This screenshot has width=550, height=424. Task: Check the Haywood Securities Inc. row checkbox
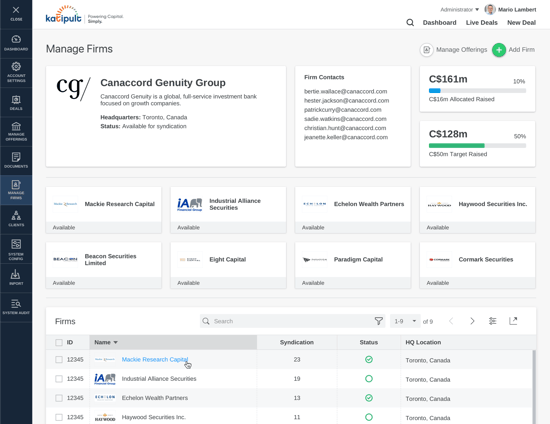59,417
